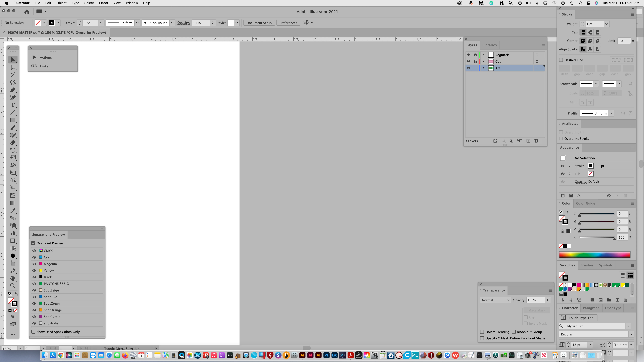Screen dimensions: 644x362
Task: Hide the SpotOrange separation
Action: (34, 310)
